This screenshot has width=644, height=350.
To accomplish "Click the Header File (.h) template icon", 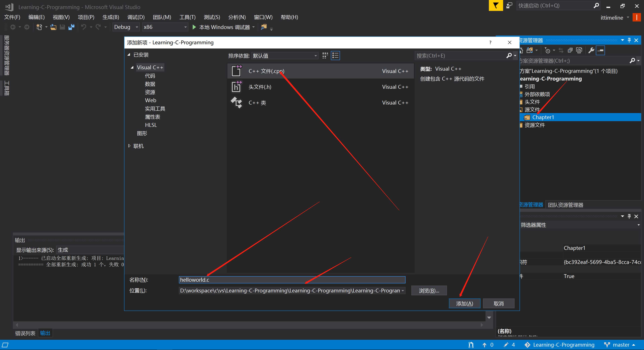I will coord(236,87).
